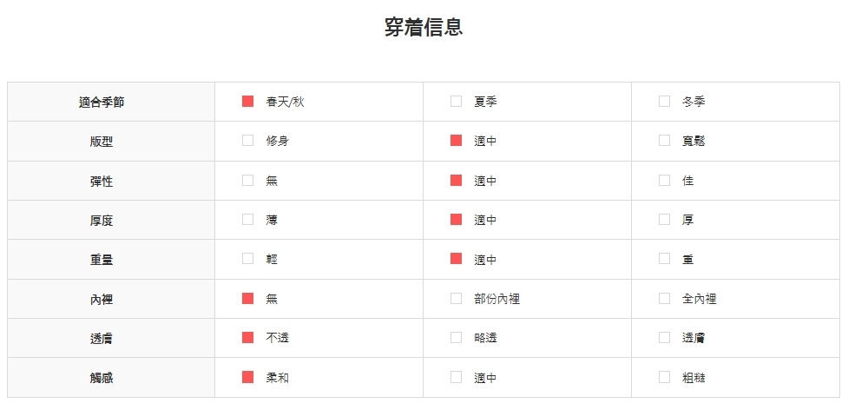Select the 重 weight checkbox
This screenshot has width=868, height=410.
pyautogui.click(x=664, y=259)
